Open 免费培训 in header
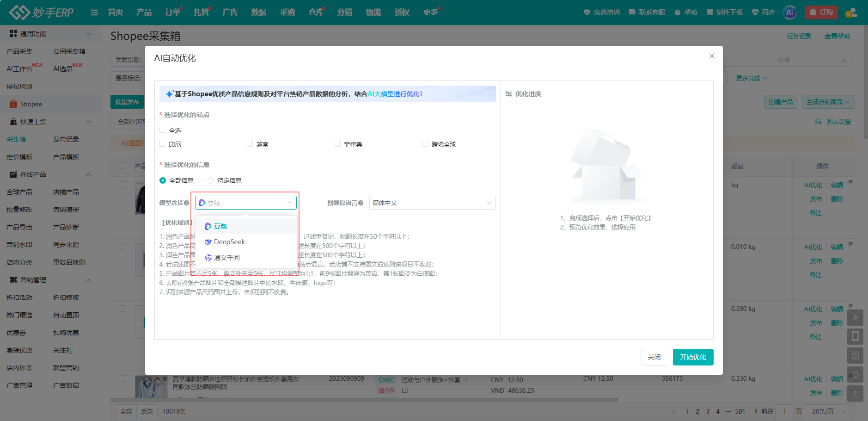Viewport: 868px width, 421px height. pyautogui.click(x=602, y=12)
